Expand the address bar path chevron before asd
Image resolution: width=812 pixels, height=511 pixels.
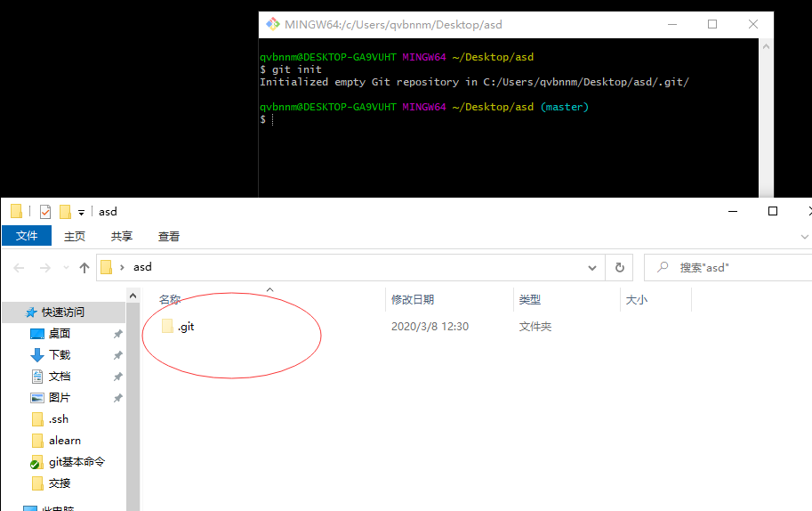pyautogui.click(x=122, y=267)
